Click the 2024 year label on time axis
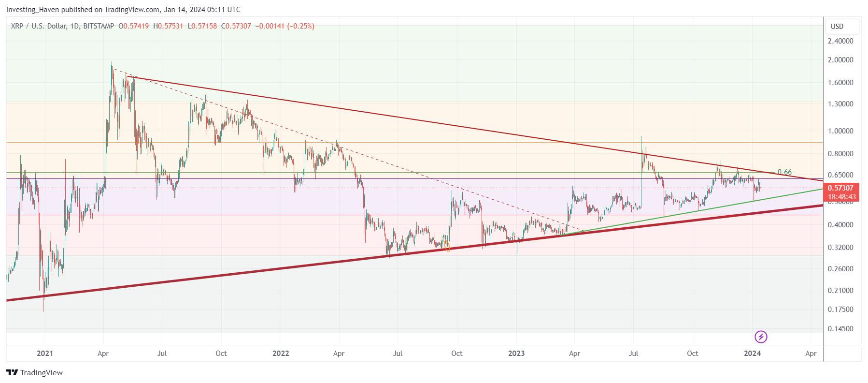The height and width of the screenshot is (383, 868). pyautogui.click(x=752, y=354)
